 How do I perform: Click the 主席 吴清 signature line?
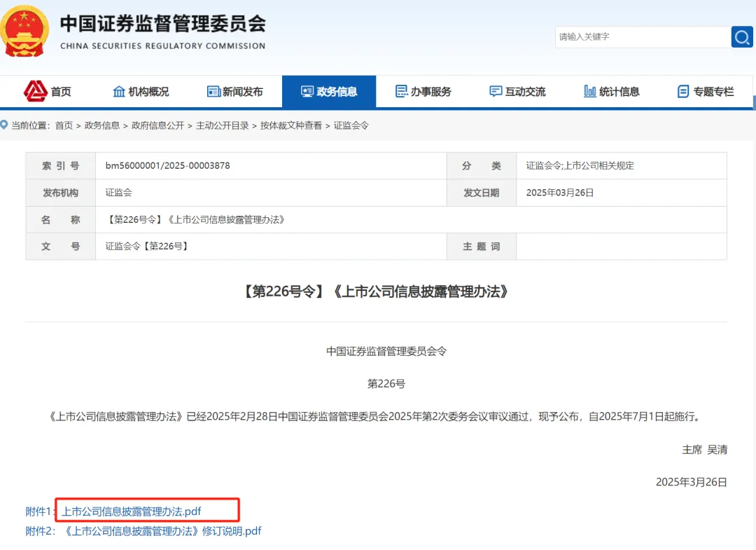click(704, 450)
